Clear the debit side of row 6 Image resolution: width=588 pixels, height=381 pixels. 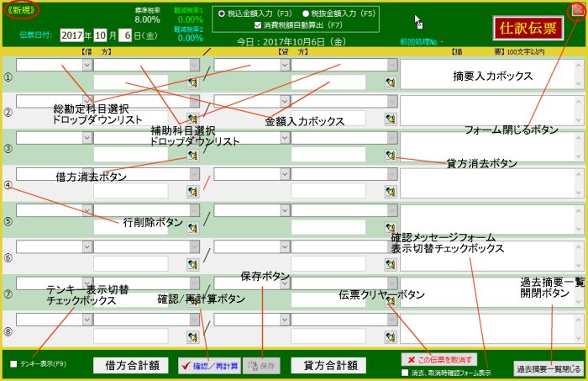[x=192, y=265]
